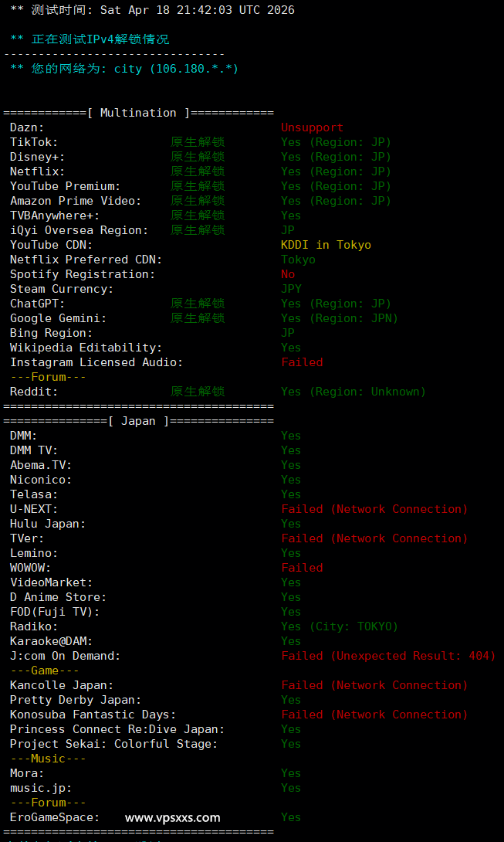Click the Radiko 'City: TOKYO' result
Viewport: 504px width, 842px height.
339,626
